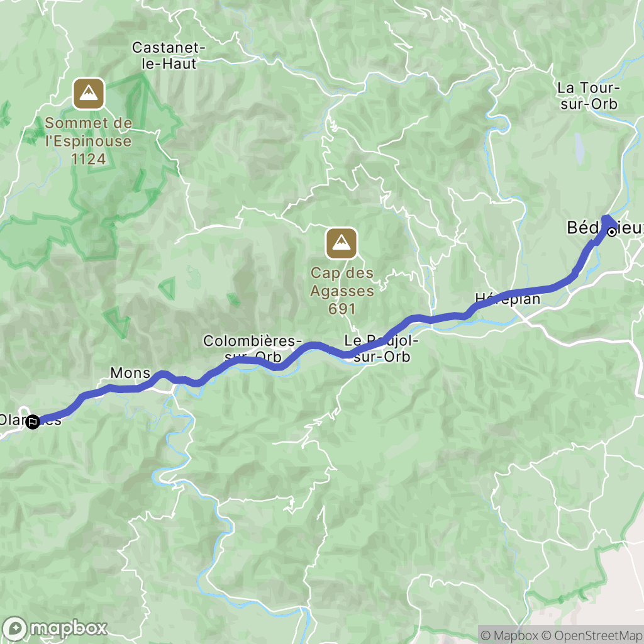Select the La Tour-sur-Orb place label

click(589, 96)
